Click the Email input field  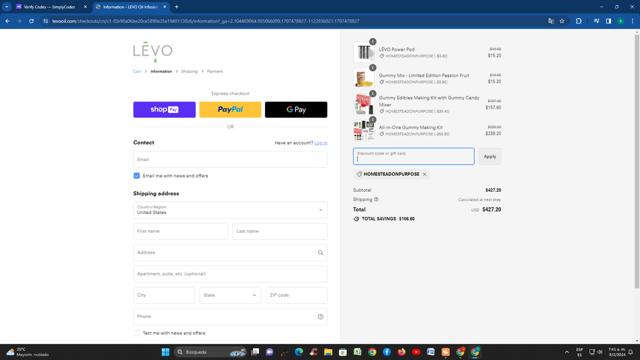[x=230, y=160]
